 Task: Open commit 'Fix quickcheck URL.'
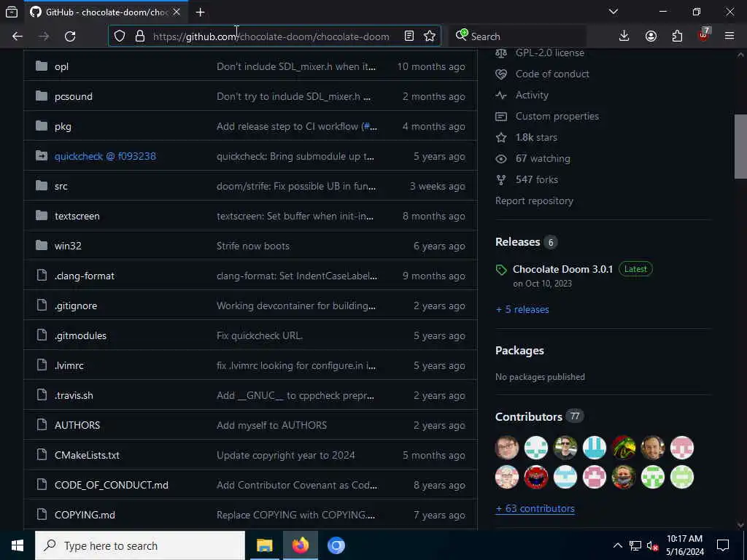(x=260, y=335)
